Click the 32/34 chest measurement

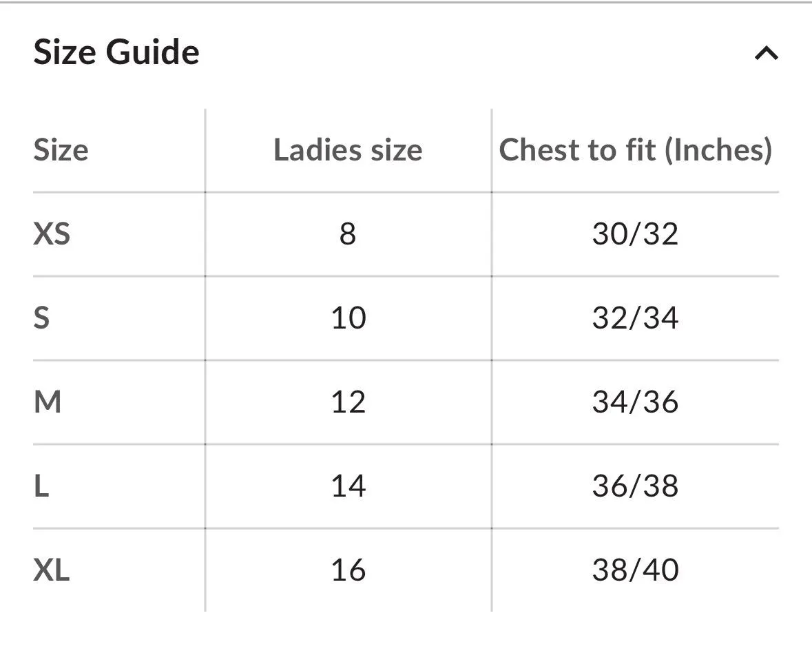(x=635, y=318)
